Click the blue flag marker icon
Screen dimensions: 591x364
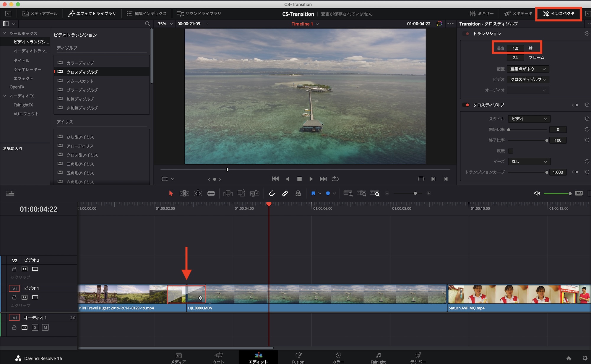pos(313,194)
